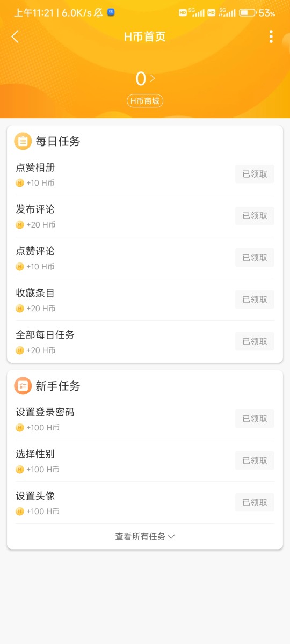Tap the battery icon in status bar
Image resolution: width=290 pixels, height=644 pixels.
pyautogui.click(x=248, y=12)
